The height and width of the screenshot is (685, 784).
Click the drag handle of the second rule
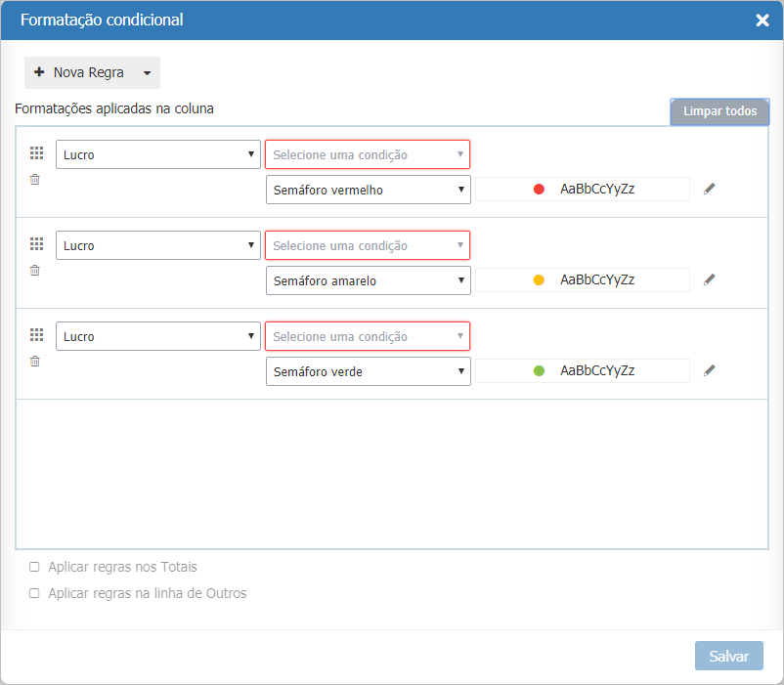pos(36,244)
